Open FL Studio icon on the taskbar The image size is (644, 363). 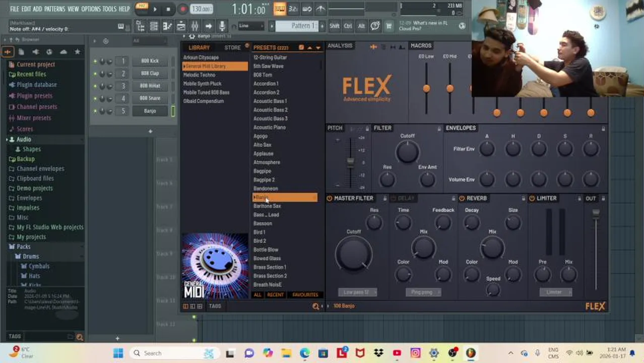click(x=470, y=353)
